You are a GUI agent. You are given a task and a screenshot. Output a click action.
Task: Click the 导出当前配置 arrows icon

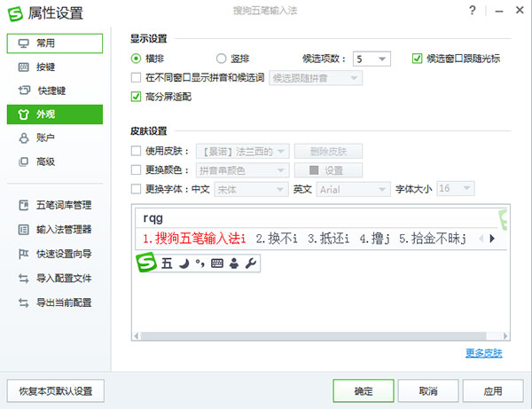pyautogui.click(x=23, y=303)
